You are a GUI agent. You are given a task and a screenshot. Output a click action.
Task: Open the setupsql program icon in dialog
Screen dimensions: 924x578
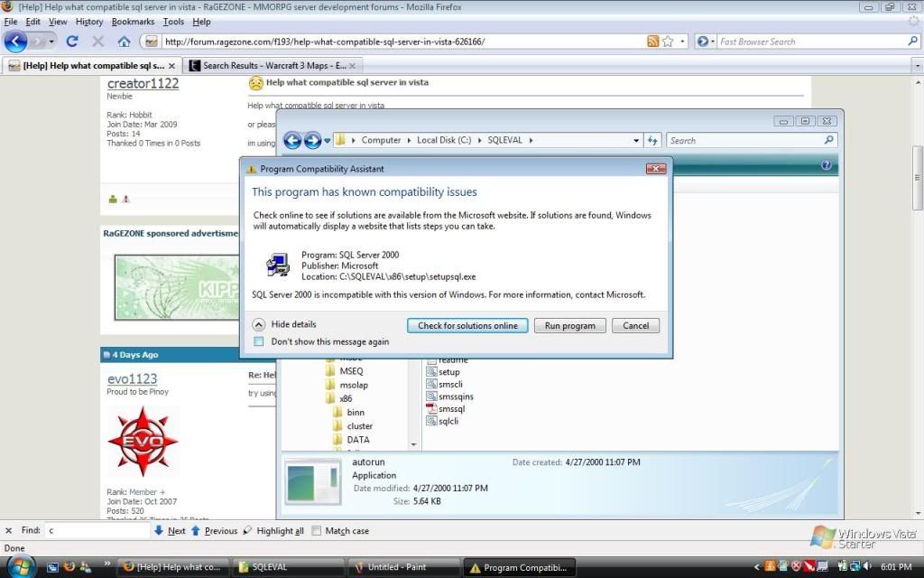pyautogui.click(x=277, y=265)
